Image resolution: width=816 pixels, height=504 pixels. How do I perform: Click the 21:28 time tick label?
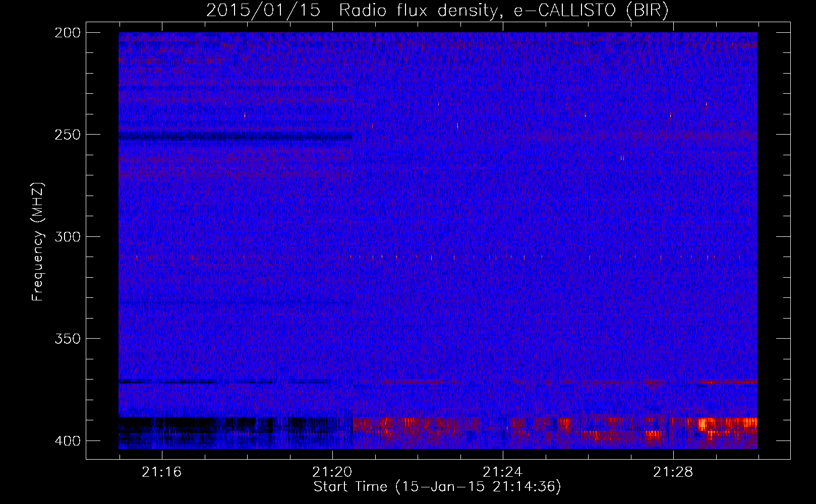point(673,472)
